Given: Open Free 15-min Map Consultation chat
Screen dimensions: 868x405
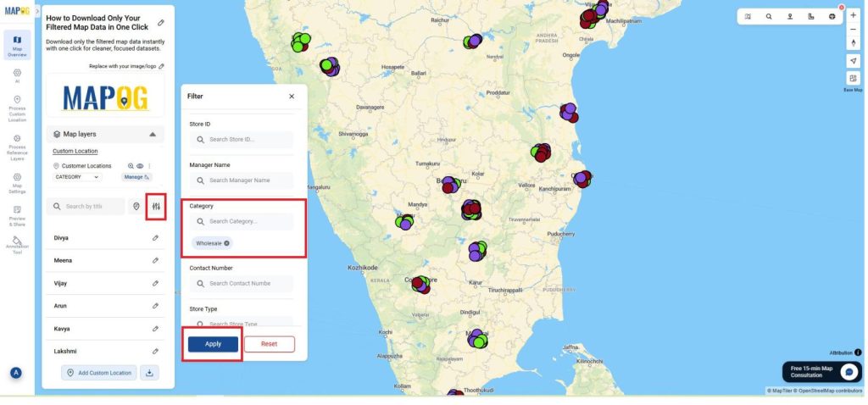Looking at the screenshot, I should click(822, 372).
